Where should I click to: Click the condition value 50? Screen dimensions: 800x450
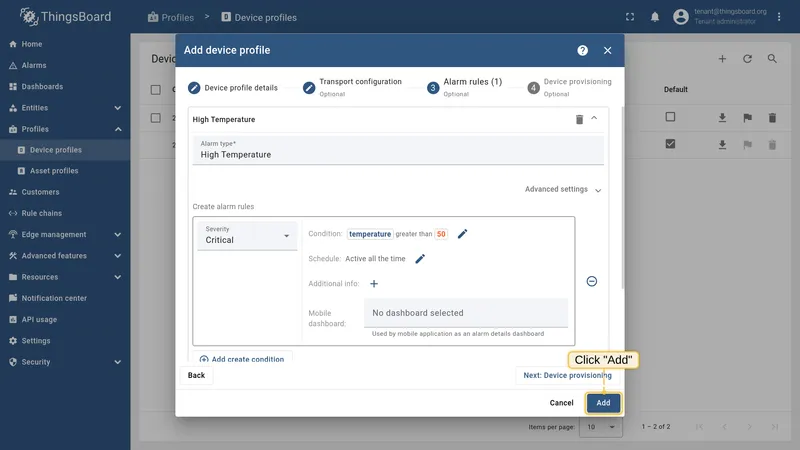pyautogui.click(x=441, y=234)
